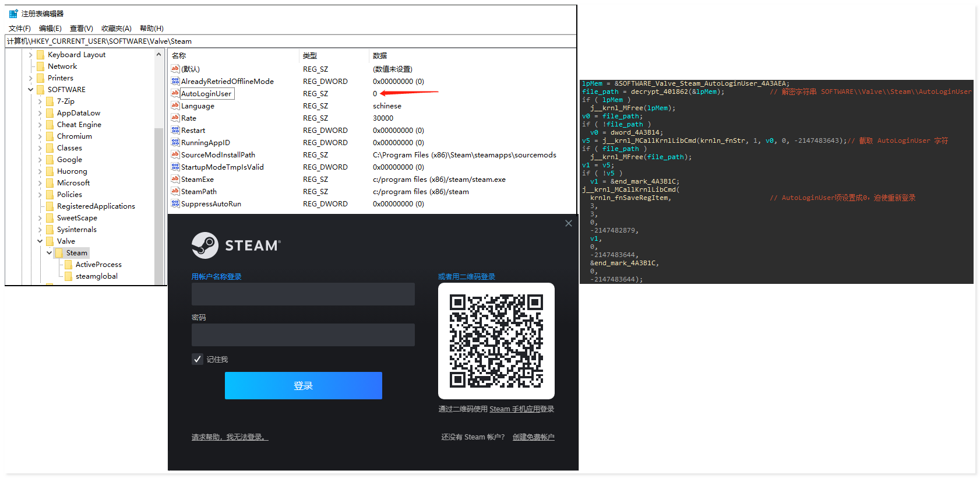This screenshot has width=980, height=478.
Task: Click the Registry Editor app icon in title bar
Action: pyautogui.click(x=13, y=13)
